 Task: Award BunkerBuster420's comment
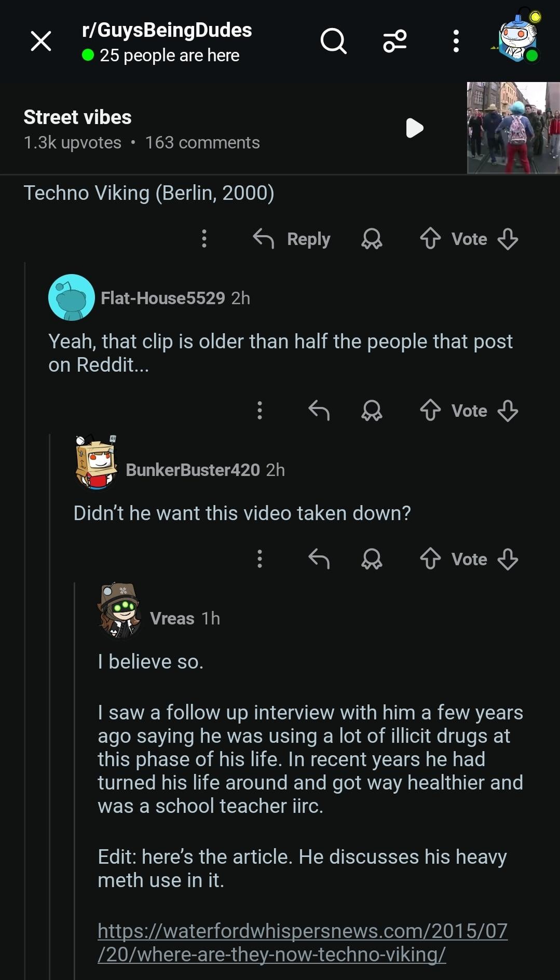[x=372, y=559]
